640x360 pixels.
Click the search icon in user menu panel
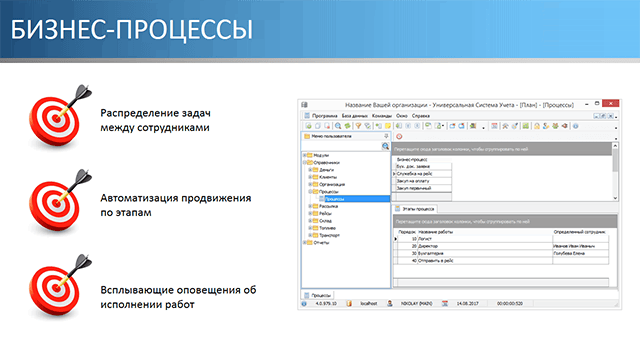(385, 146)
